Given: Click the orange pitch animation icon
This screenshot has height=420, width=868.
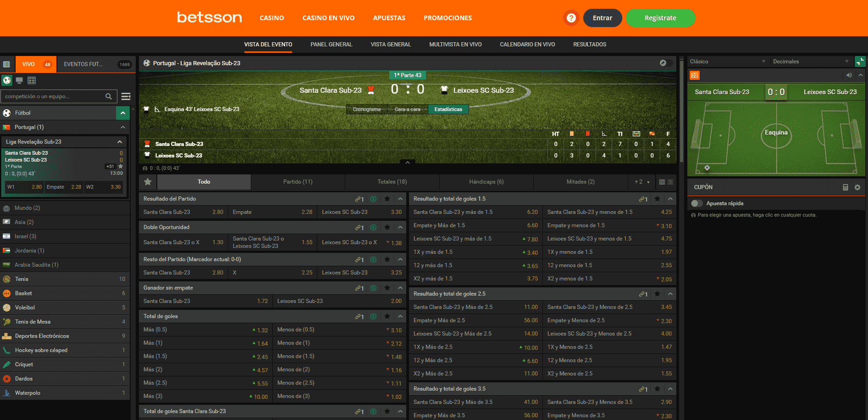Looking at the screenshot, I should pos(695,75).
